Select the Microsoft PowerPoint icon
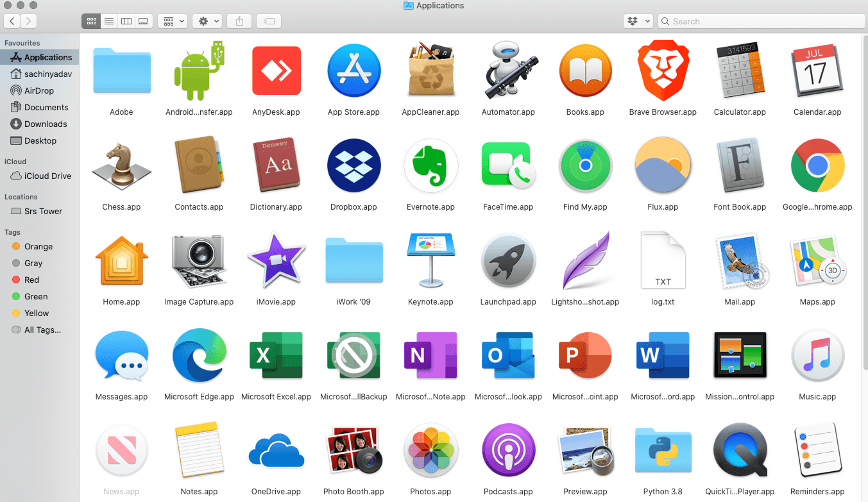The height and width of the screenshot is (502, 868). pyautogui.click(x=586, y=355)
